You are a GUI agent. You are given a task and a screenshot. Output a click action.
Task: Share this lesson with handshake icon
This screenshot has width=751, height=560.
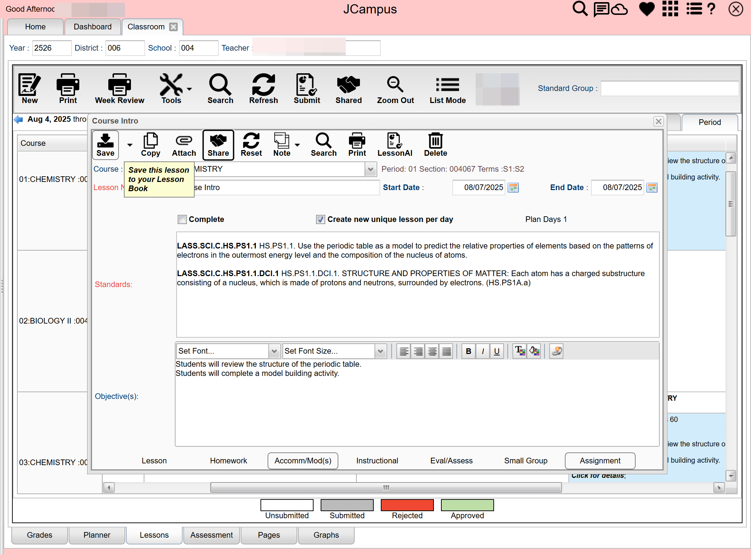tap(218, 145)
